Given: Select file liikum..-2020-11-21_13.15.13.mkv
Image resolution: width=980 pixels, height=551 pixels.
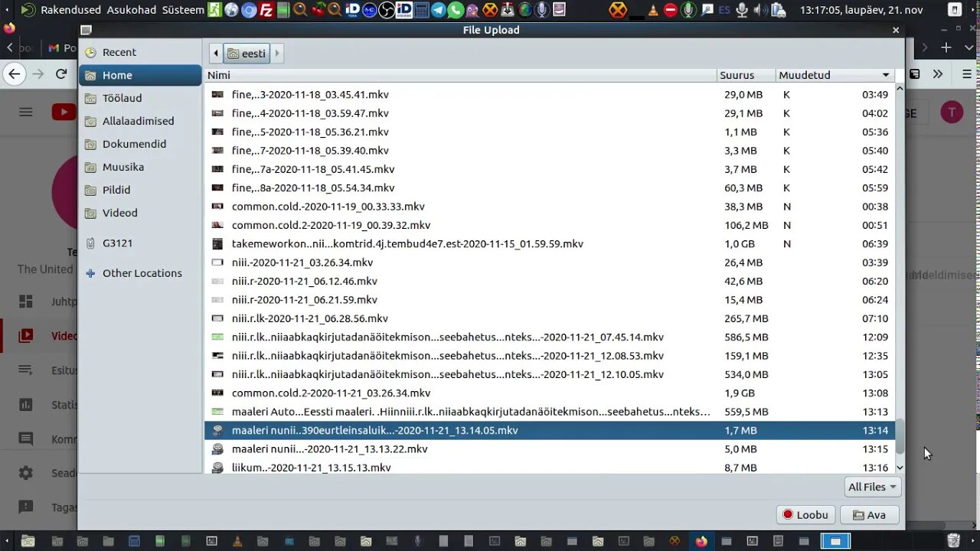Looking at the screenshot, I should [549, 467].
